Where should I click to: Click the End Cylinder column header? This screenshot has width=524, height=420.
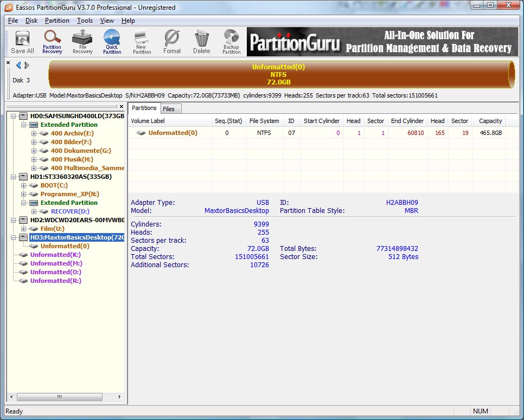pyautogui.click(x=407, y=121)
